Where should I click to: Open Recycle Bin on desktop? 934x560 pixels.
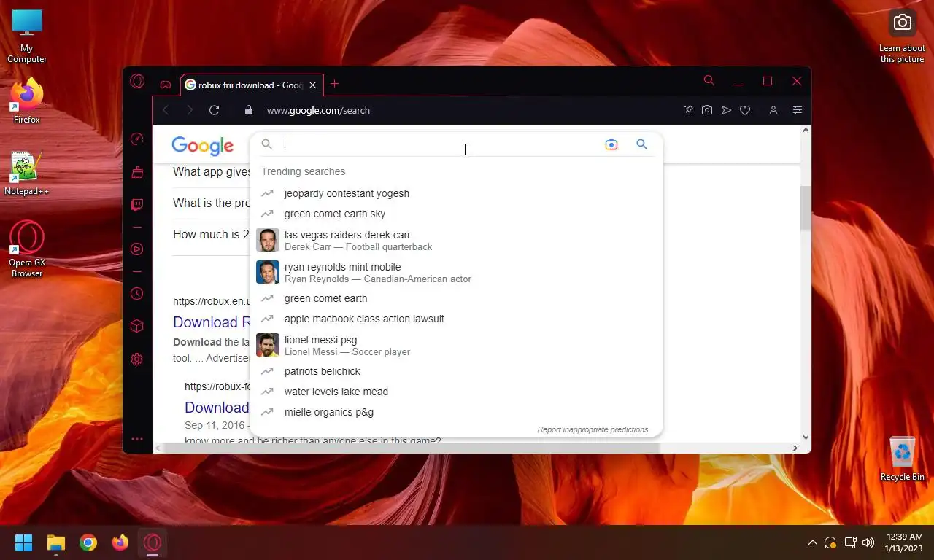tap(903, 459)
